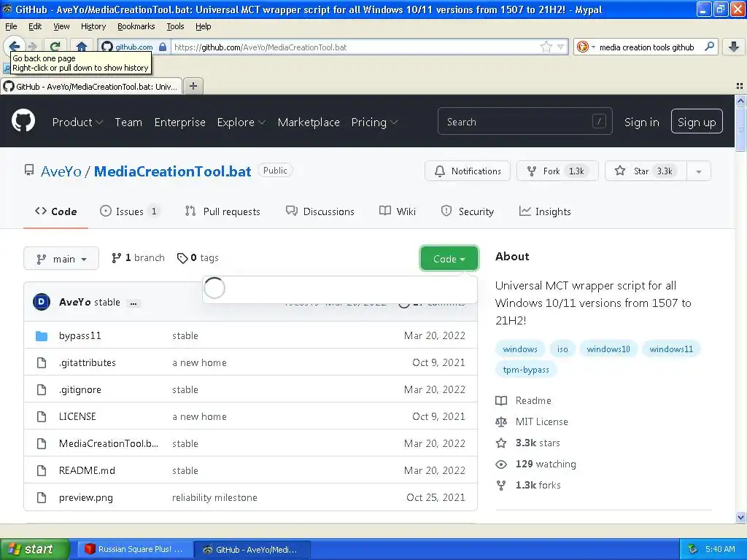
Task: Expand the Product menu in GitHub header
Action: pyautogui.click(x=77, y=122)
